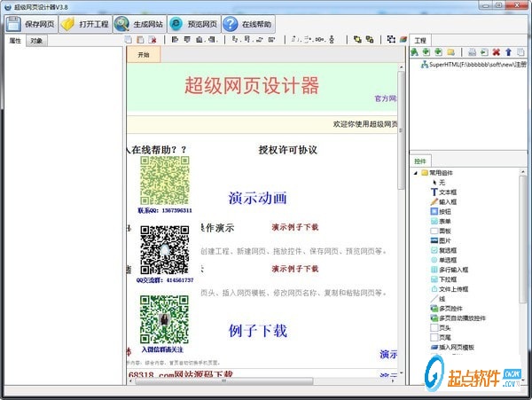Screen dimensions: 532x400
Task: Select the 文件上传框 upload control
Action: pos(450,289)
